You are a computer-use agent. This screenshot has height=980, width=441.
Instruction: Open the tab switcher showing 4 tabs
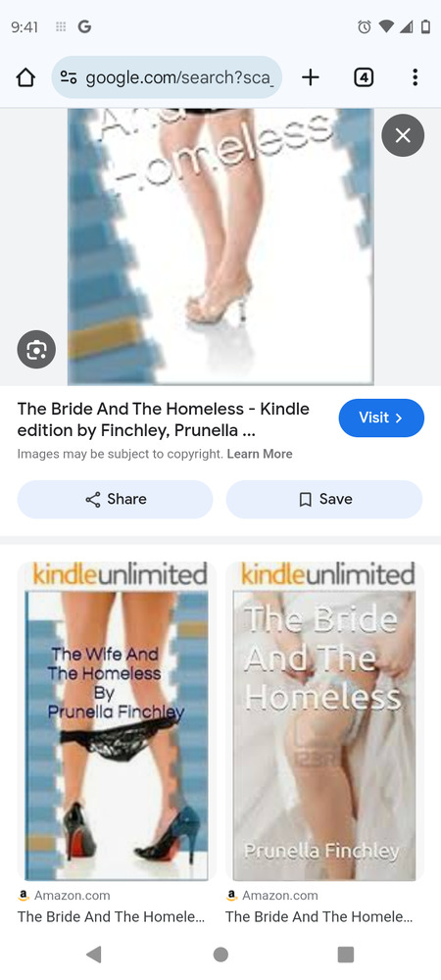pyautogui.click(x=364, y=77)
